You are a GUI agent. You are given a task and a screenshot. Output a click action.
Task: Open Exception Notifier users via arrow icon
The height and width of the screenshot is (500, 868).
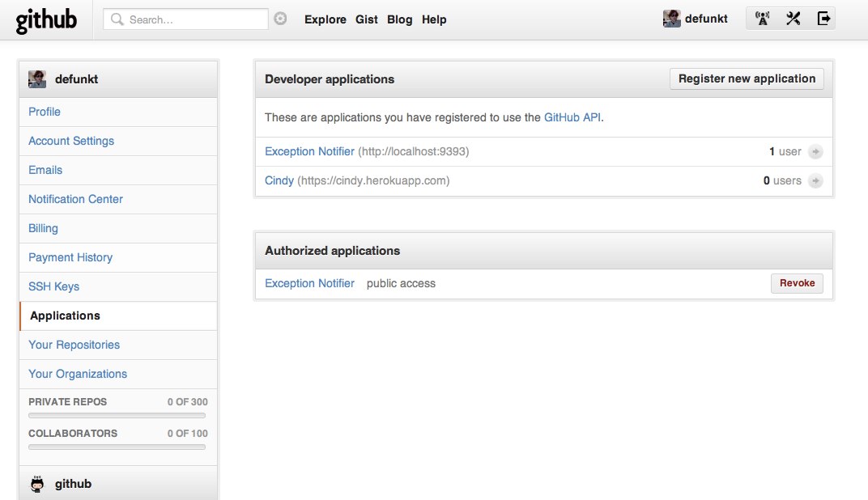click(815, 151)
